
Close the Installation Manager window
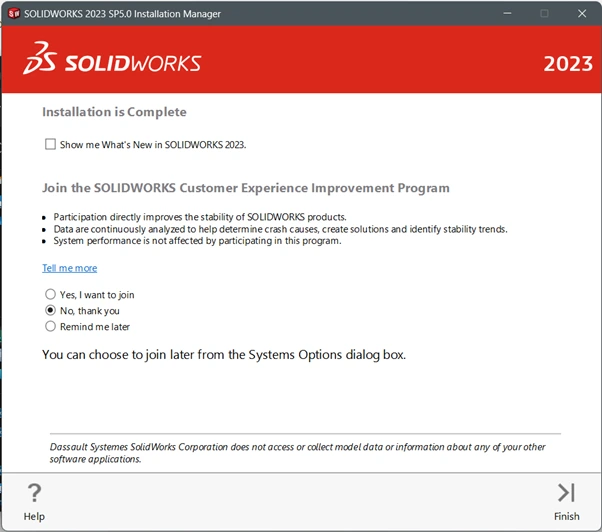point(582,13)
